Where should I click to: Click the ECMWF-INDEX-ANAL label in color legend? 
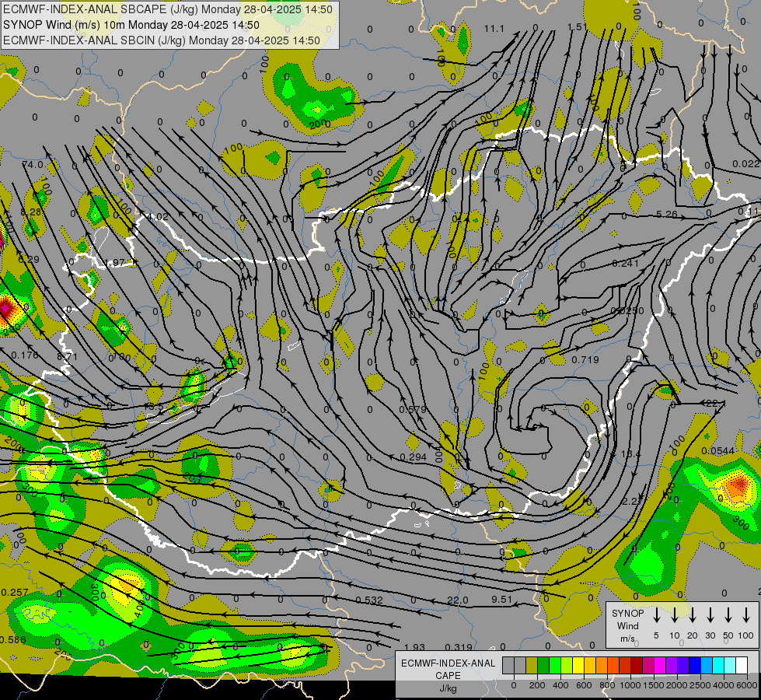(448, 663)
